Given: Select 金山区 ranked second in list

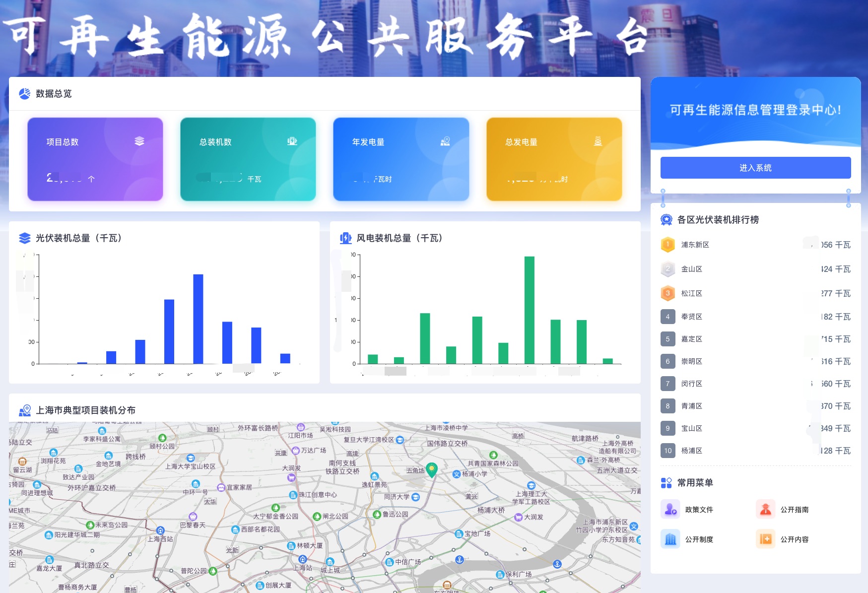Looking at the screenshot, I should pos(691,269).
